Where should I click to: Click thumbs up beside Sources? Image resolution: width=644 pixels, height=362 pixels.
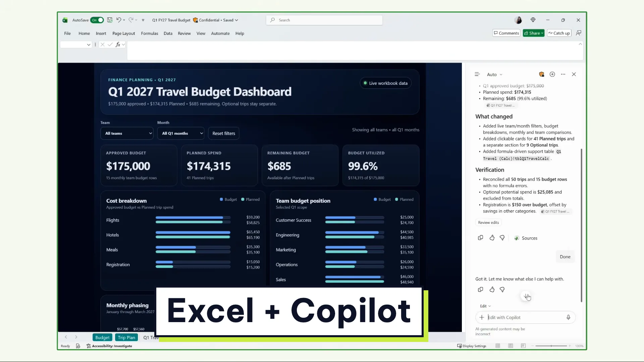pos(492,238)
